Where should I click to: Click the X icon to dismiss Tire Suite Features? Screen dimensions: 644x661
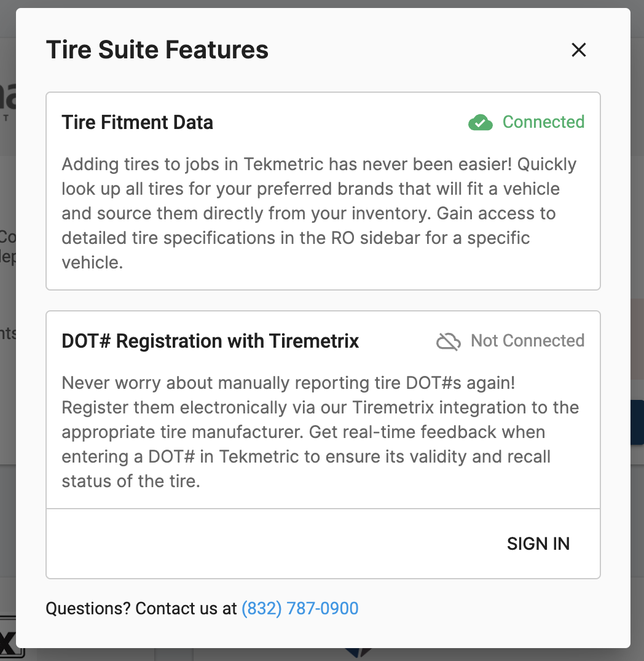point(578,50)
